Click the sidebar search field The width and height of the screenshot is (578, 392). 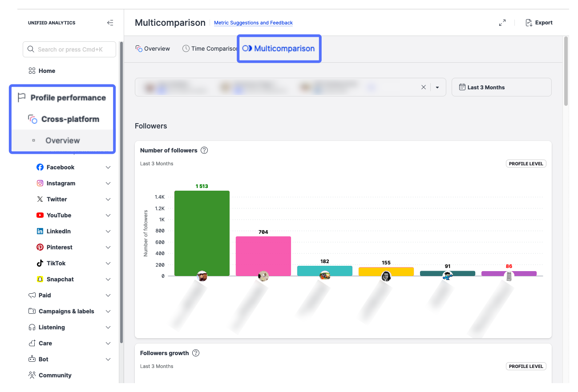click(x=69, y=49)
